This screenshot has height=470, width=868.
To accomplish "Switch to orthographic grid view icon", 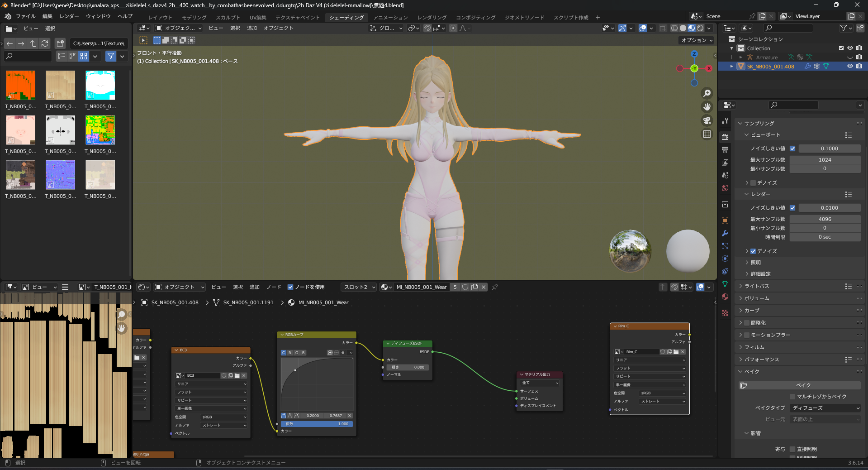I will click(x=707, y=134).
